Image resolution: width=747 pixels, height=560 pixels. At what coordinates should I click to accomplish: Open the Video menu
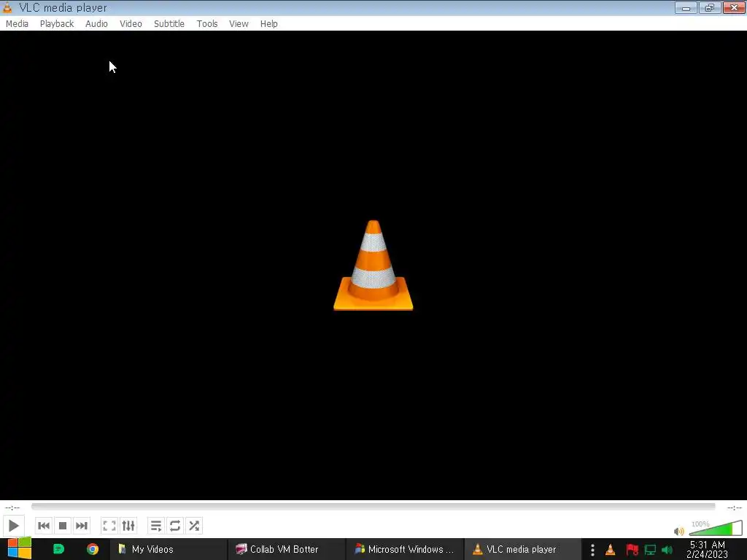click(x=131, y=24)
